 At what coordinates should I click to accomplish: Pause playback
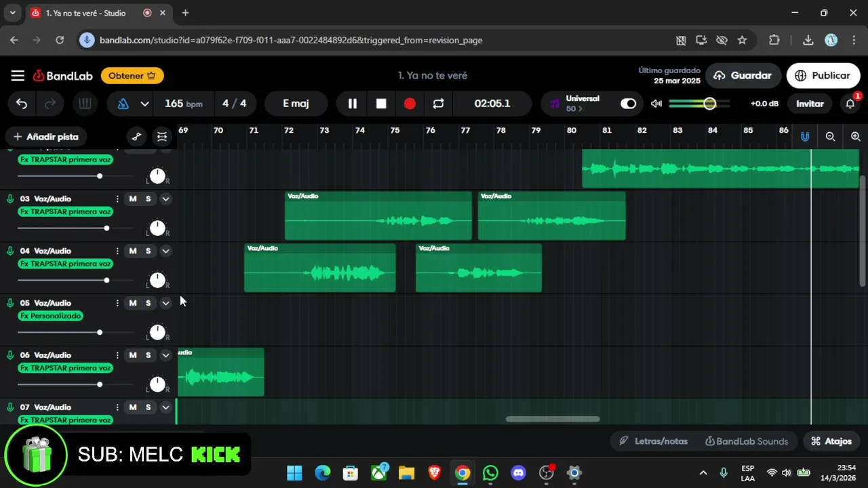pos(353,104)
